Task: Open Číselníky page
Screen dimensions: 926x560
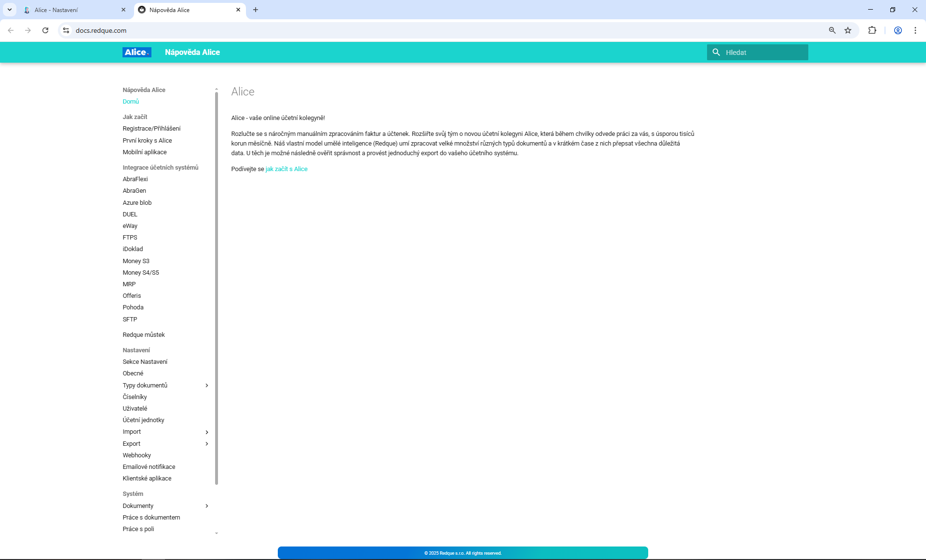Action: tap(135, 397)
